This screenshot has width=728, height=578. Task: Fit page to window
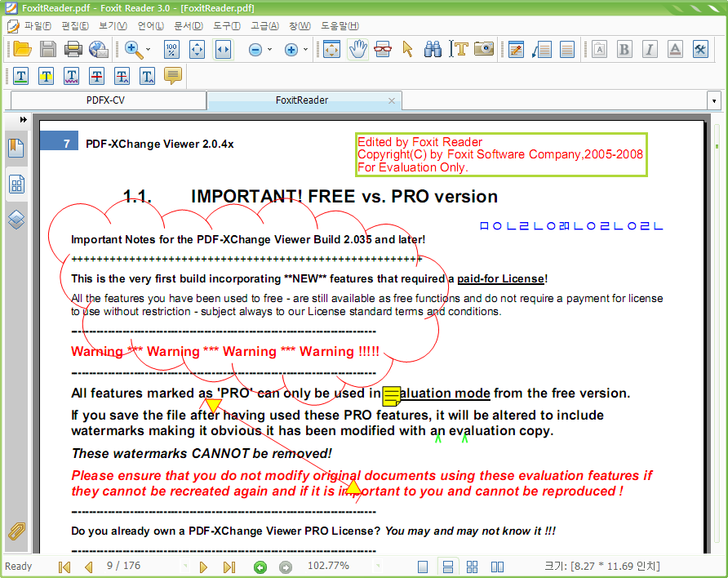point(198,49)
